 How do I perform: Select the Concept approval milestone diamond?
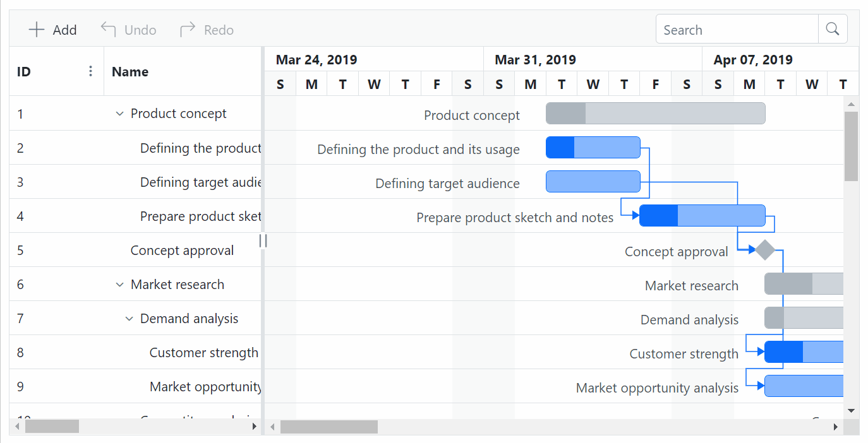point(764,249)
